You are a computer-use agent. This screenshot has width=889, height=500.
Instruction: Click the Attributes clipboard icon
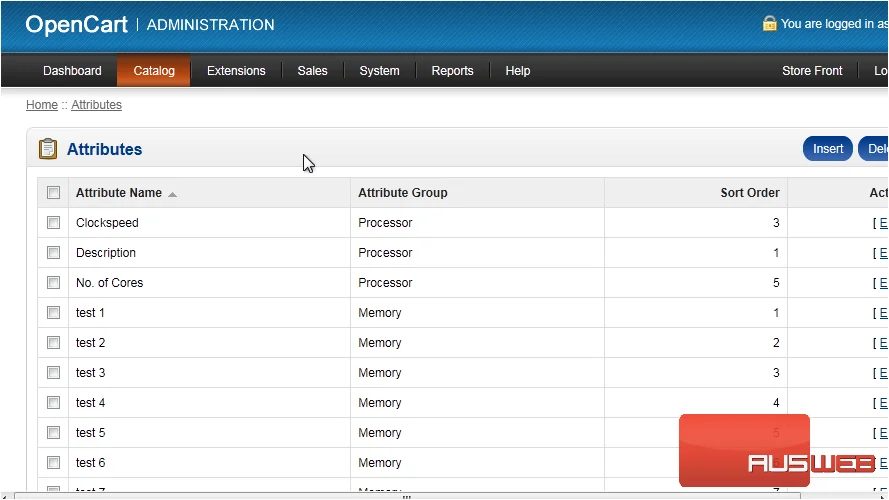[x=48, y=149]
